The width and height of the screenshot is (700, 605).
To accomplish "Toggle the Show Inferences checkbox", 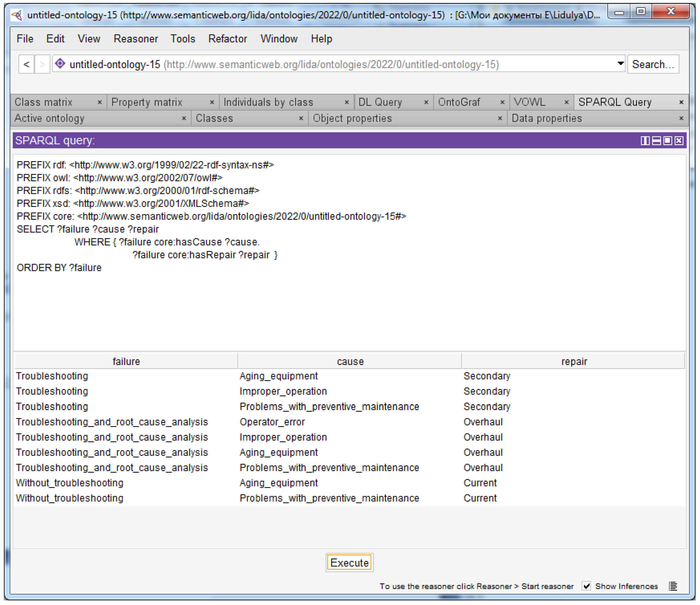I will 586,586.
